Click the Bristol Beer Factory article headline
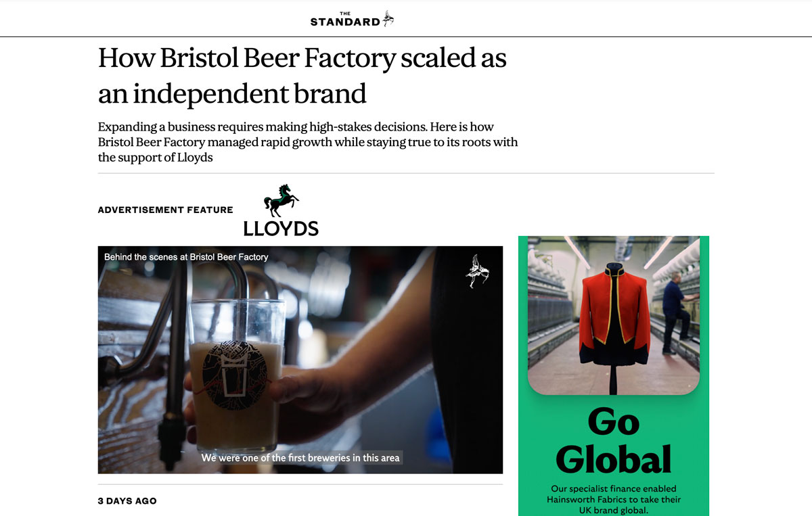 [302, 75]
